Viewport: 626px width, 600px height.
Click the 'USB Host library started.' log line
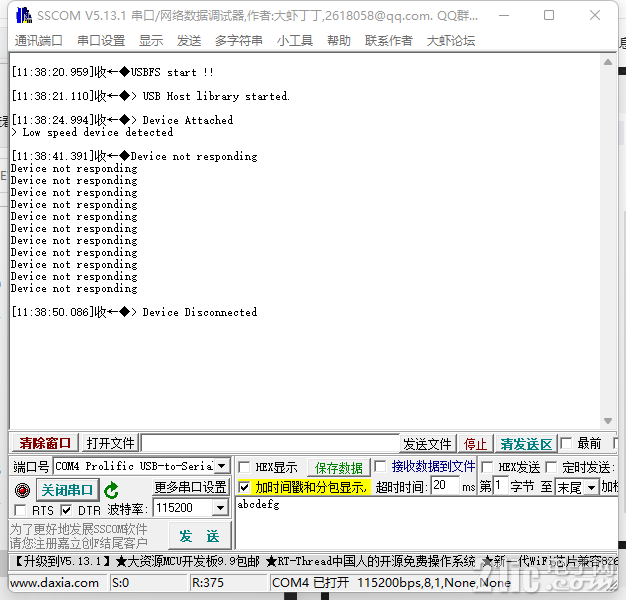tap(151, 96)
